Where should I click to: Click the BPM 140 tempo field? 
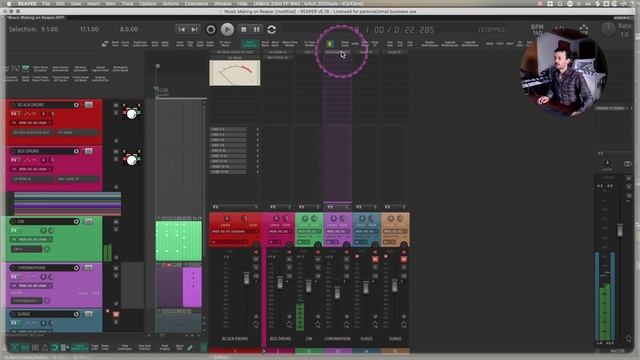coord(537,29)
